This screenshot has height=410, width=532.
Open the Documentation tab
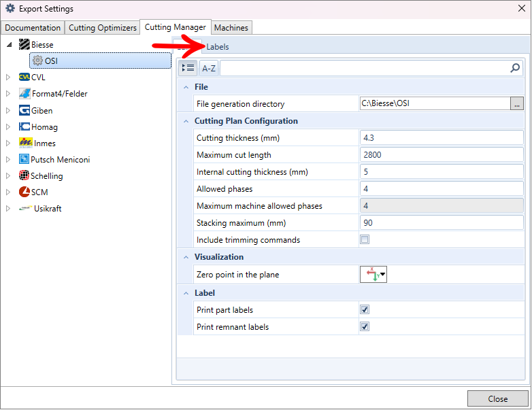[x=33, y=27]
